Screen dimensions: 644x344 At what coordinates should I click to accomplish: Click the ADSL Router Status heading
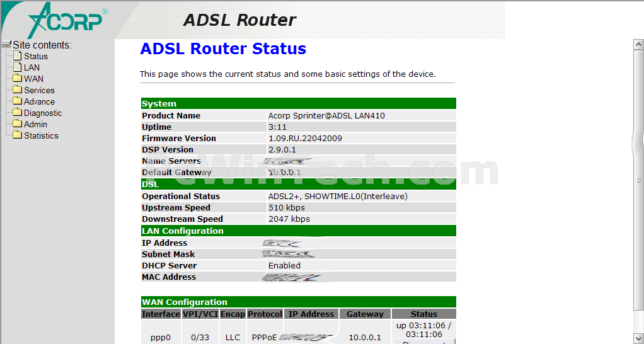point(223,49)
